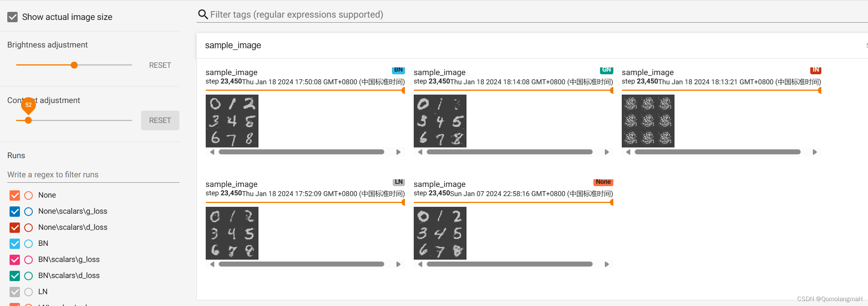Reset the contrast adjustment

(160, 120)
